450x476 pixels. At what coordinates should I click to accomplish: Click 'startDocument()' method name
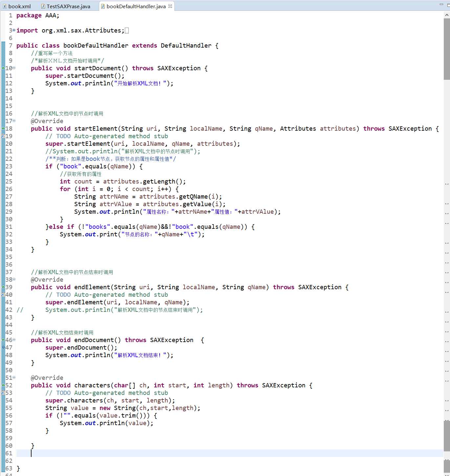pyautogui.click(x=101, y=68)
